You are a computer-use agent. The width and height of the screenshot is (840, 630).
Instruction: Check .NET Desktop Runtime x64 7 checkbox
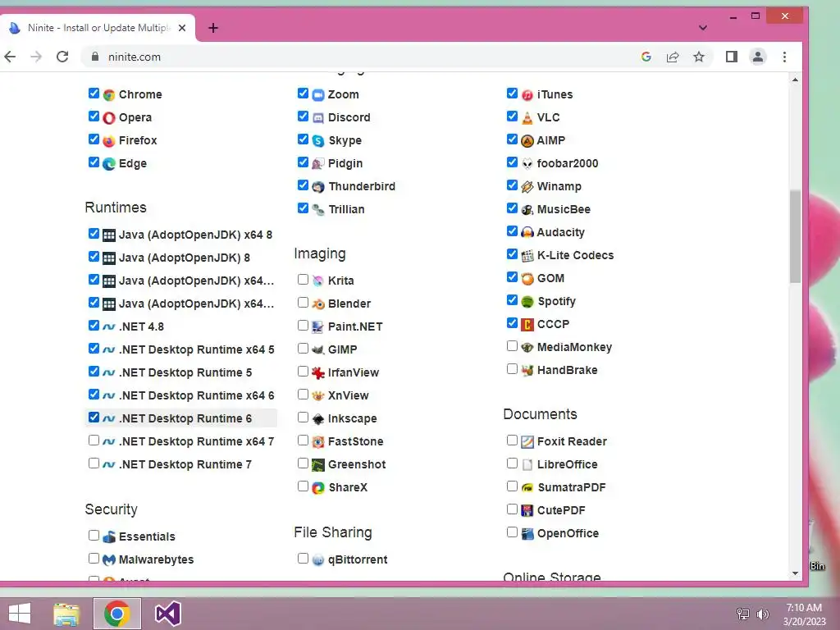point(94,441)
